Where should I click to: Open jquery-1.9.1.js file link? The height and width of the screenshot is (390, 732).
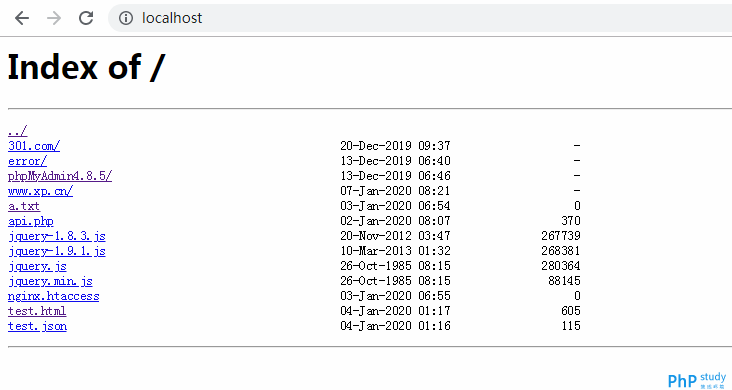[56, 251]
